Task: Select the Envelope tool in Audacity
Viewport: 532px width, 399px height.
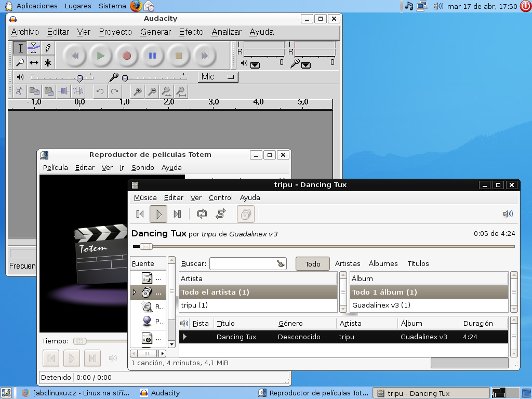Action: tap(34, 48)
